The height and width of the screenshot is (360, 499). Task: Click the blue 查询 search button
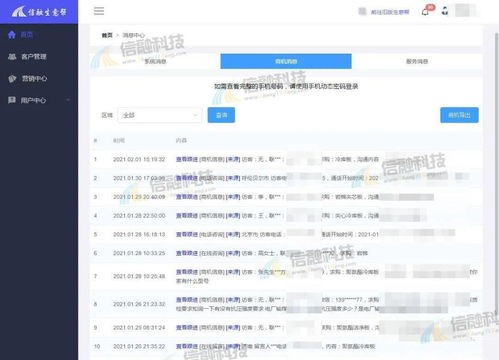(x=221, y=115)
